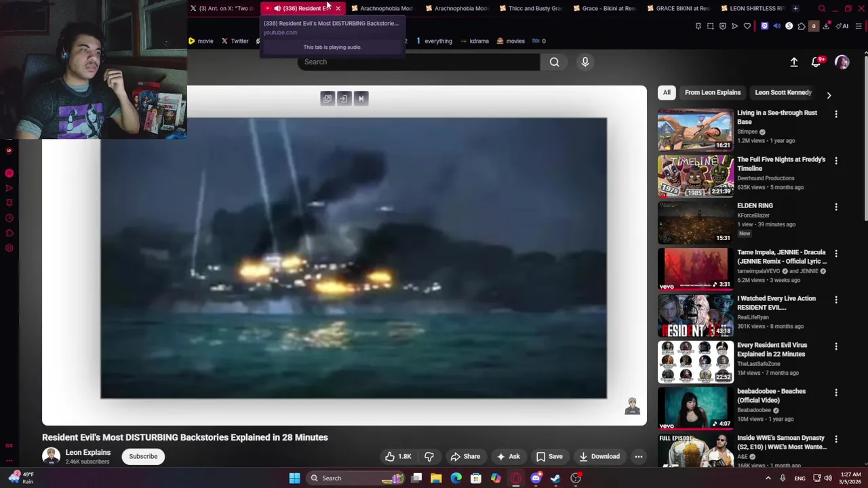This screenshot has height=488, width=868.
Task: Open OBS icon on the taskbar
Action: point(576,478)
